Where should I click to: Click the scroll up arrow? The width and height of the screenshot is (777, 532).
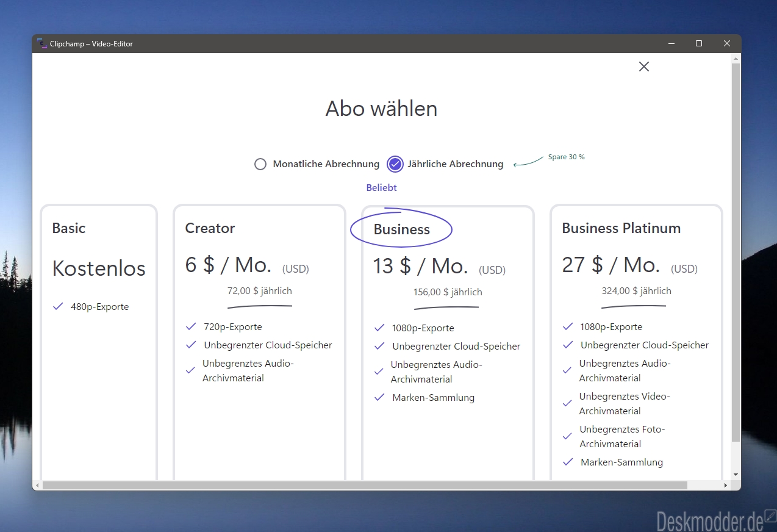(736, 59)
